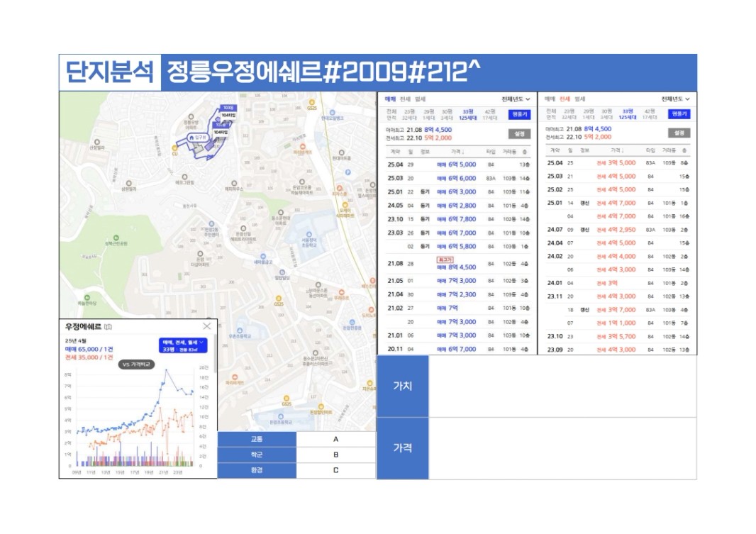Click the blue parking P marker on map
The height and width of the screenshot is (534, 756).
point(348,172)
